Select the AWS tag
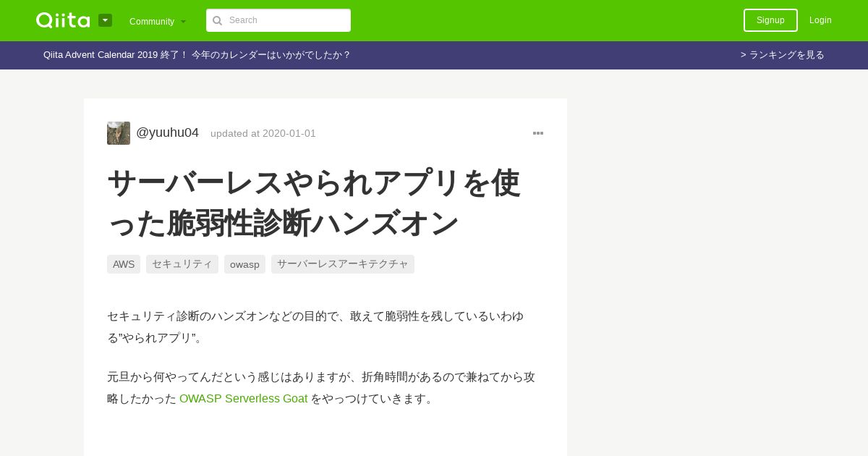 pyautogui.click(x=124, y=264)
